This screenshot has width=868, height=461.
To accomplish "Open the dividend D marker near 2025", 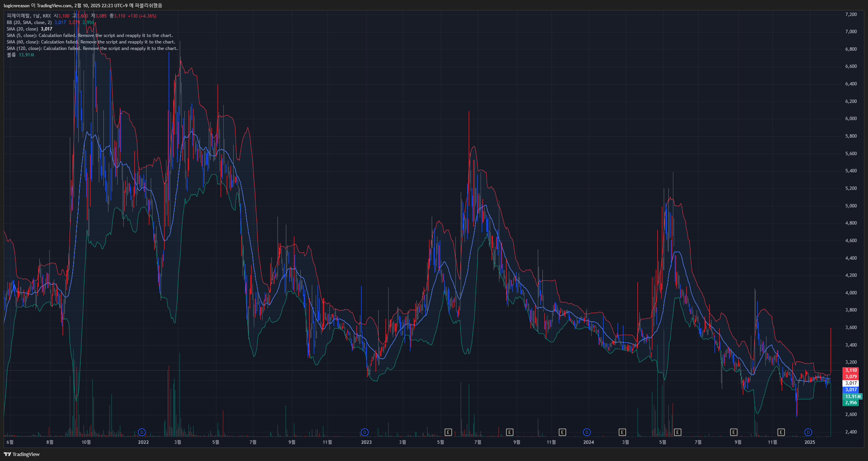I will [x=808, y=432].
